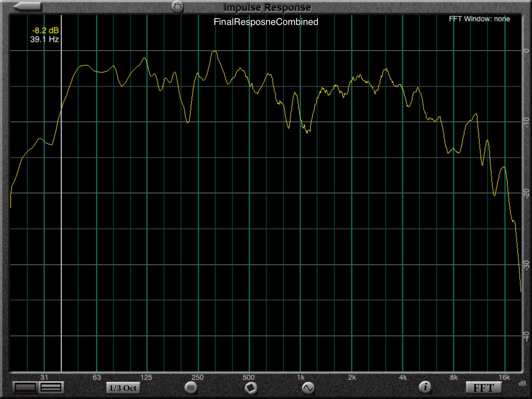Click the 0 dB scale label
532x399 pixels.
click(x=526, y=51)
